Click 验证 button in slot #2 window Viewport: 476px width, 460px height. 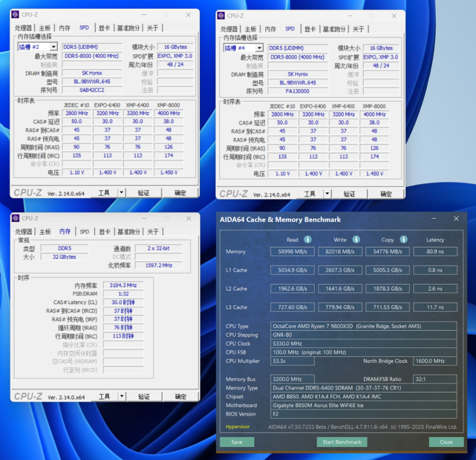click(x=144, y=193)
